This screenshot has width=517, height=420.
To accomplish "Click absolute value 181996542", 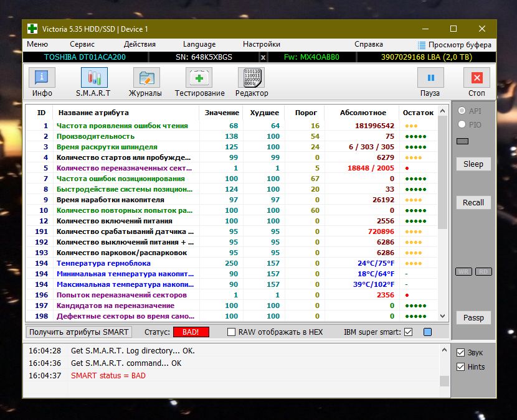I will click(x=374, y=126).
